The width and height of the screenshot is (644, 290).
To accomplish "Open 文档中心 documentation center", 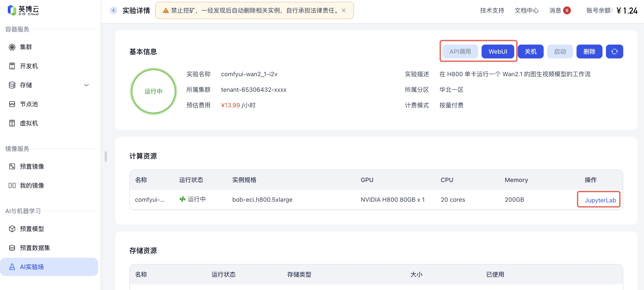I will 527,10.
